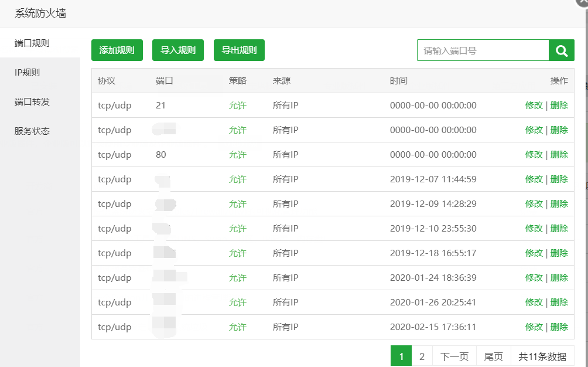Click 所有IP source in the port 21 row
The width and height of the screenshot is (588, 367).
tap(285, 106)
